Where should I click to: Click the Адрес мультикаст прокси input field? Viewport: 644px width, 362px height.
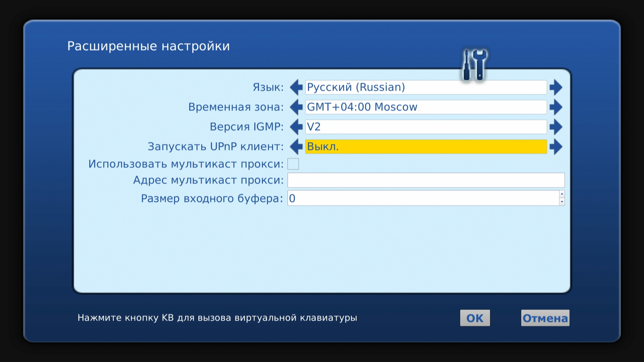(426, 180)
